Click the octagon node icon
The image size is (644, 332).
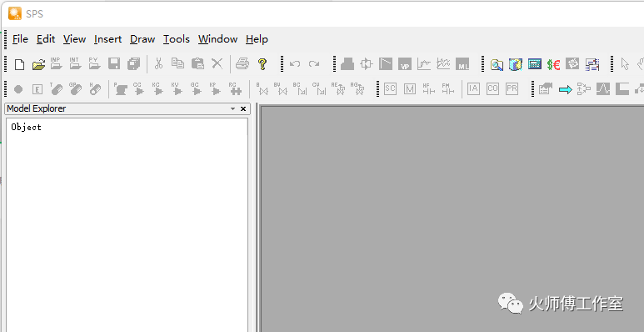click(x=18, y=89)
